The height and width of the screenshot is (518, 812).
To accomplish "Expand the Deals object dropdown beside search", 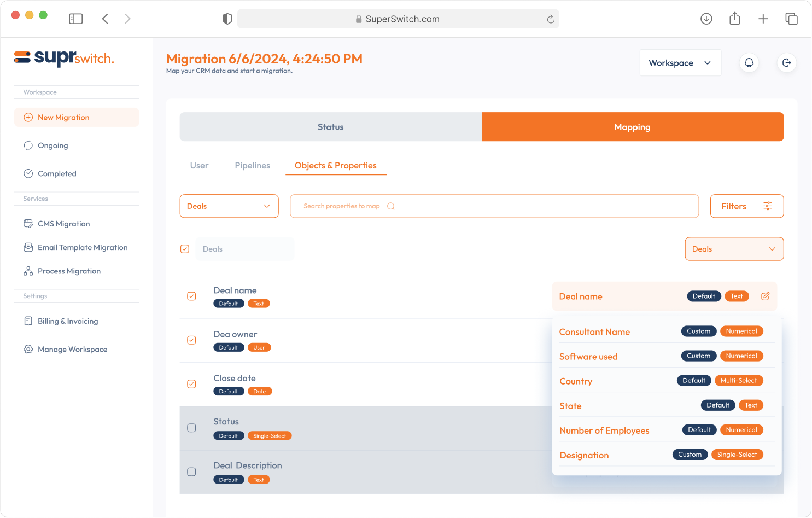I will click(229, 206).
